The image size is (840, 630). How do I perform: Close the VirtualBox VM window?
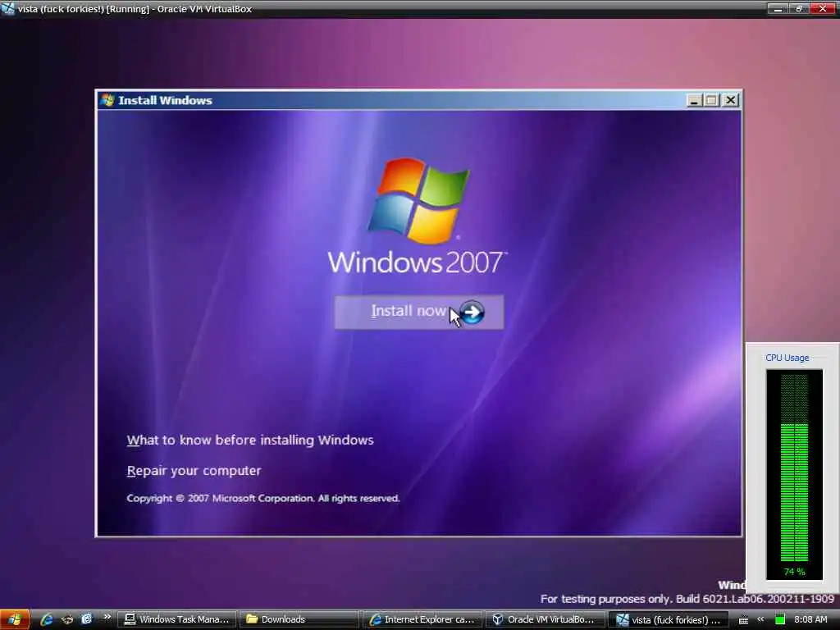tap(822, 8)
